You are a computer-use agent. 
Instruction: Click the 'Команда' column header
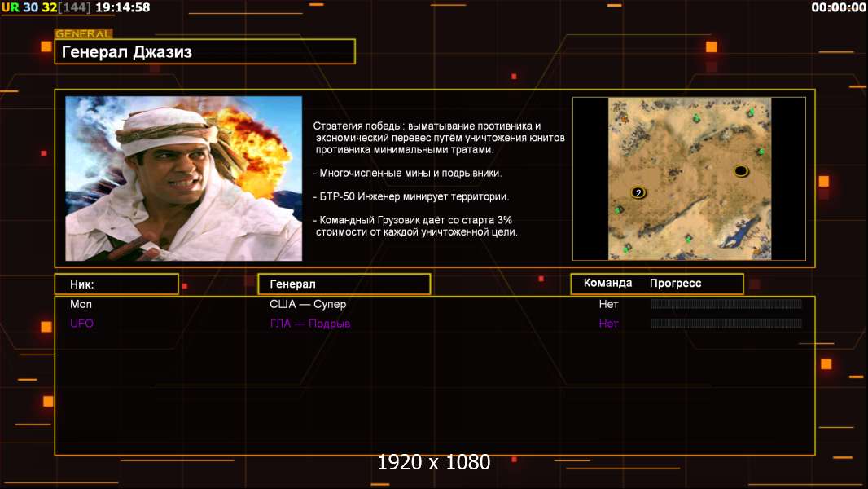(x=607, y=283)
